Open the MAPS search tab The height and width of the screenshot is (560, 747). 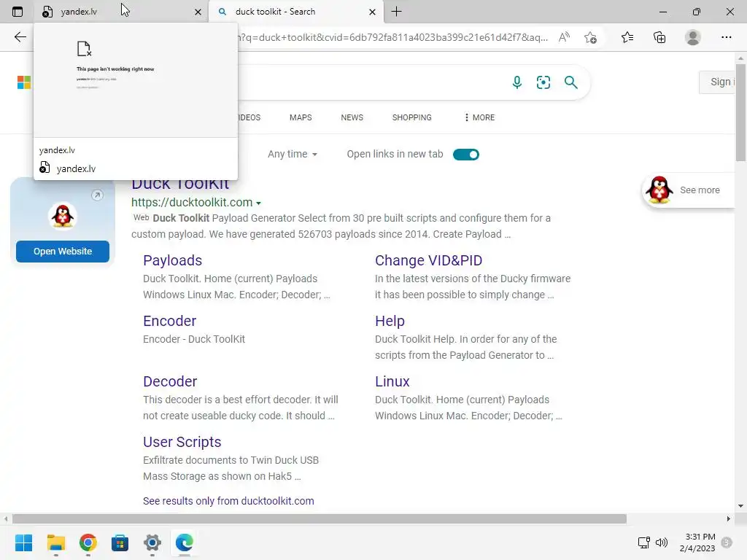click(x=301, y=117)
